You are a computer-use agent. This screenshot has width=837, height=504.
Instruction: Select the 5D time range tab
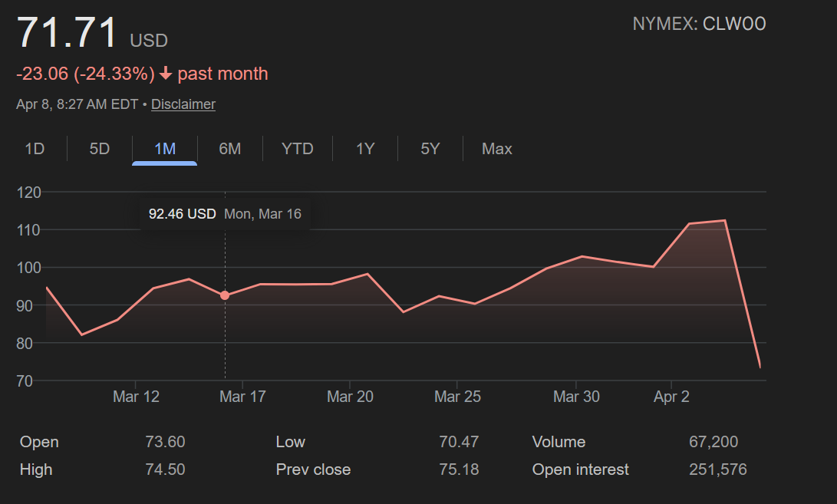99,148
